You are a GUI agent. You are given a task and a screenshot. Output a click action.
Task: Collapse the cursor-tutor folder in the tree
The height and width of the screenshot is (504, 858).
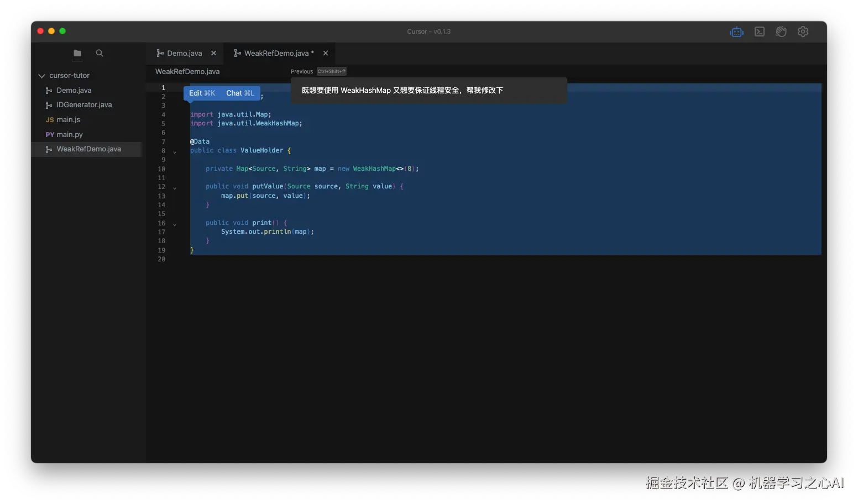(x=41, y=75)
